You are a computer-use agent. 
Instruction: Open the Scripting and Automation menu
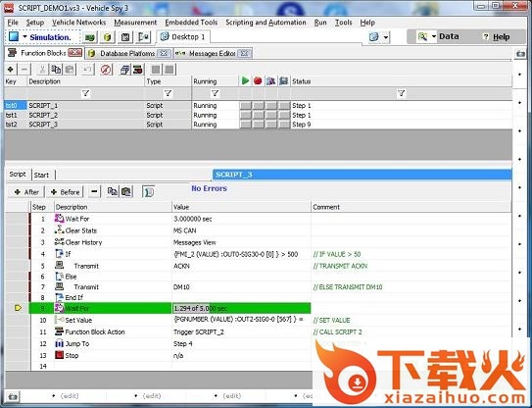pos(266,23)
